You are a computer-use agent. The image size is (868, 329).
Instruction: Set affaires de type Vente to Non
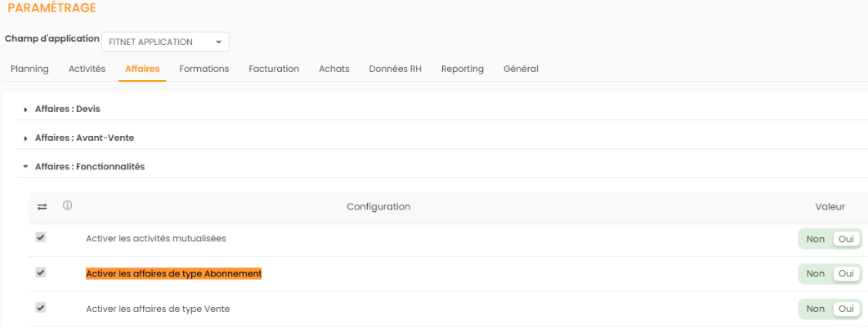click(x=815, y=309)
